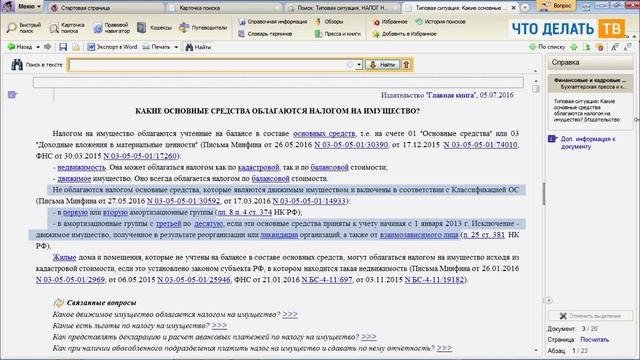
Task: Switch to Стартовая страница tab
Action: tap(105, 8)
